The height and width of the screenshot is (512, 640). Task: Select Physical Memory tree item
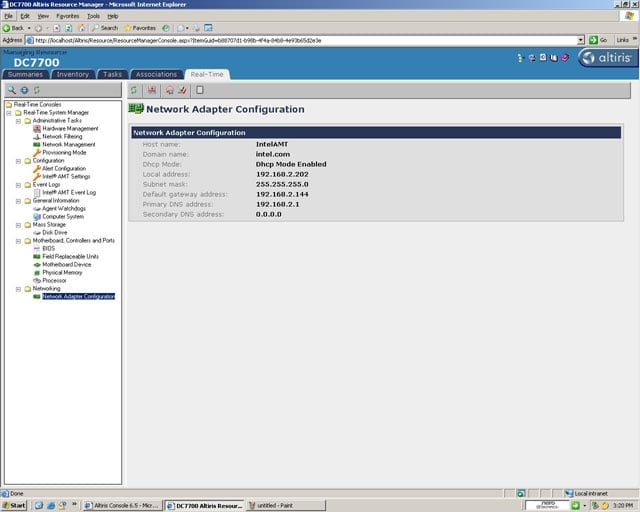[62, 272]
